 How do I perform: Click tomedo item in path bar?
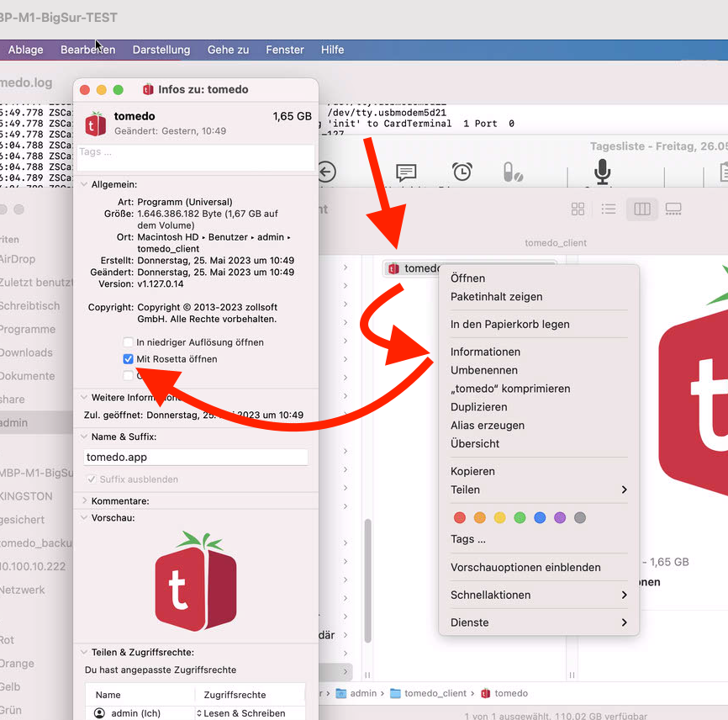(x=504, y=693)
